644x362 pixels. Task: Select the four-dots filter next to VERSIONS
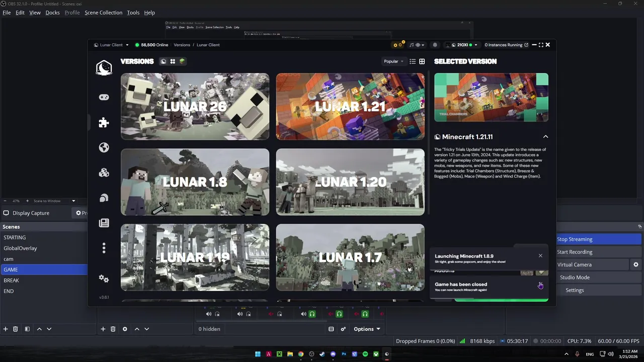173,61
